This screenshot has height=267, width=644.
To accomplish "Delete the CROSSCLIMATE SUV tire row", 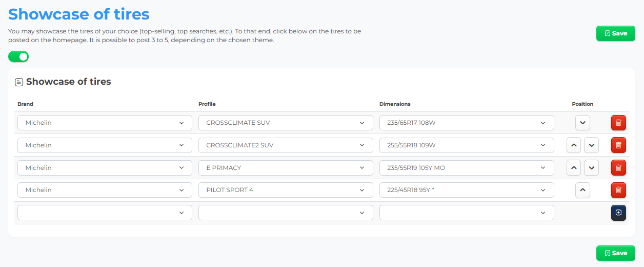I will pyautogui.click(x=618, y=123).
